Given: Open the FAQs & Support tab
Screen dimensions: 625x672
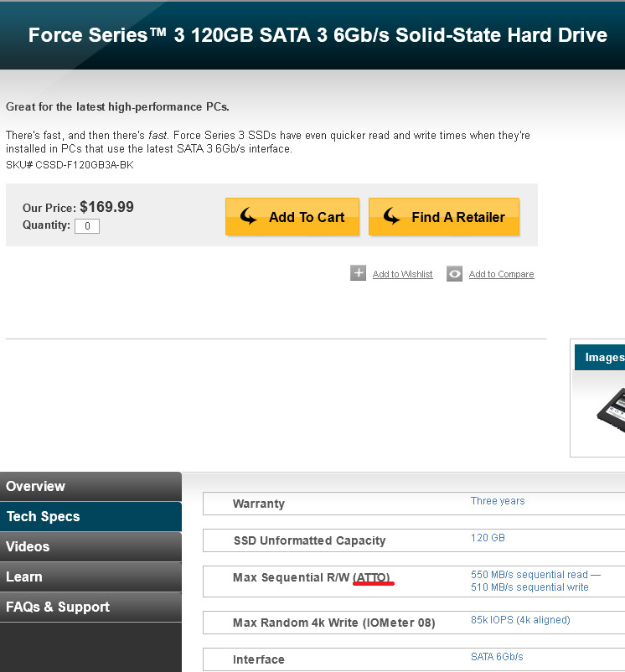Looking at the screenshot, I should tap(90, 607).
